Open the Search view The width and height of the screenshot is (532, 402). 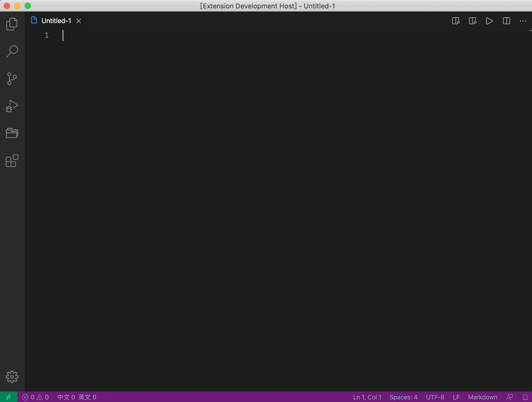(12, 51)
